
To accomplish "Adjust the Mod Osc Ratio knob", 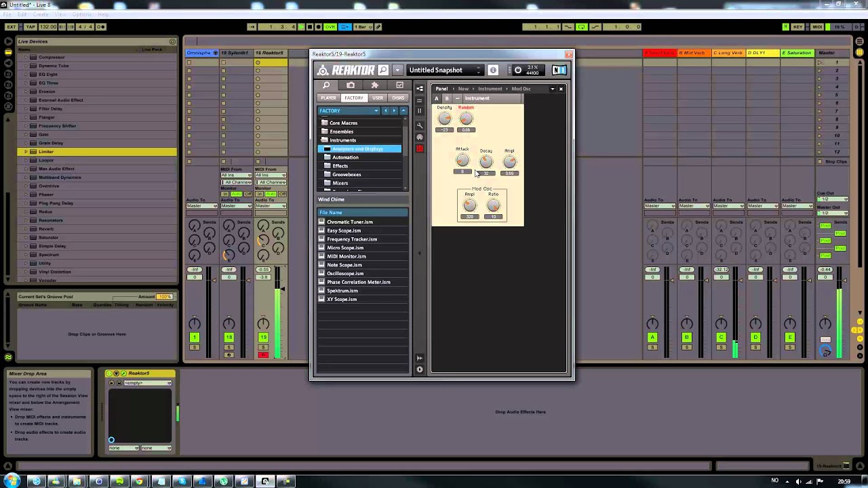I will point(493,205).
